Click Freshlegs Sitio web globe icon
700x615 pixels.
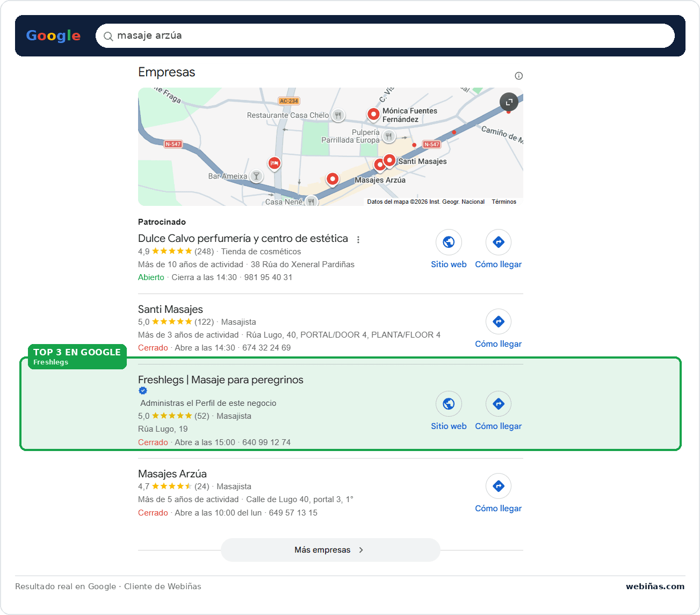[x=449, y=404]
